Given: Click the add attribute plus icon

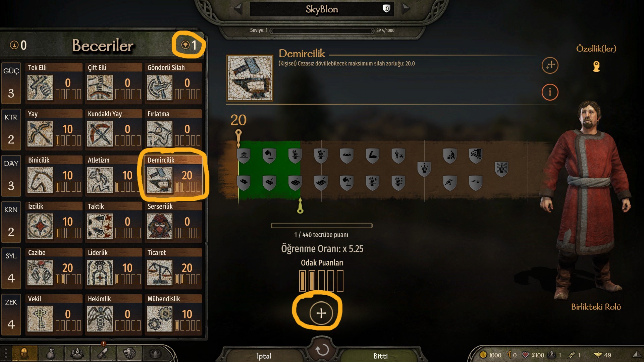Looking at the screenshot, I should click(x=550, y=65).
